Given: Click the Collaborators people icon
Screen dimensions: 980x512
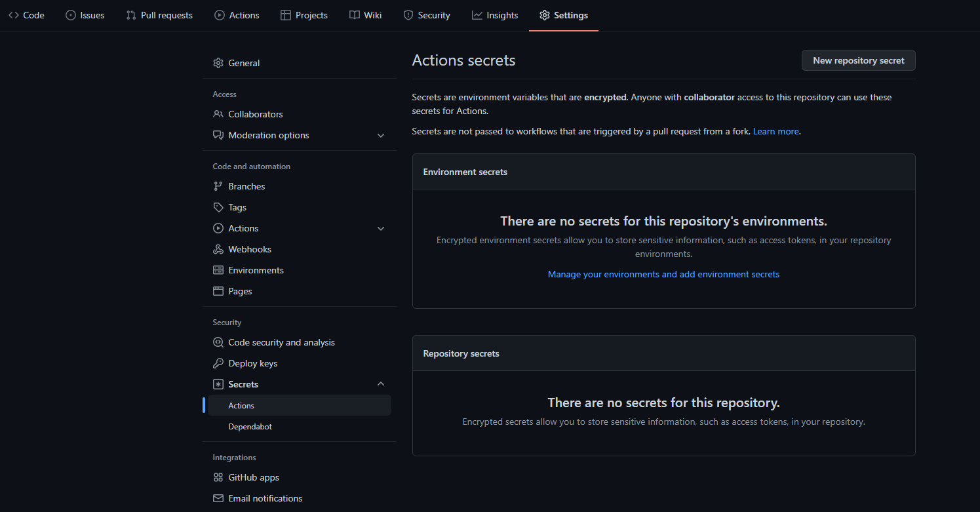Looking at the screenshot, I should (218, 114).
